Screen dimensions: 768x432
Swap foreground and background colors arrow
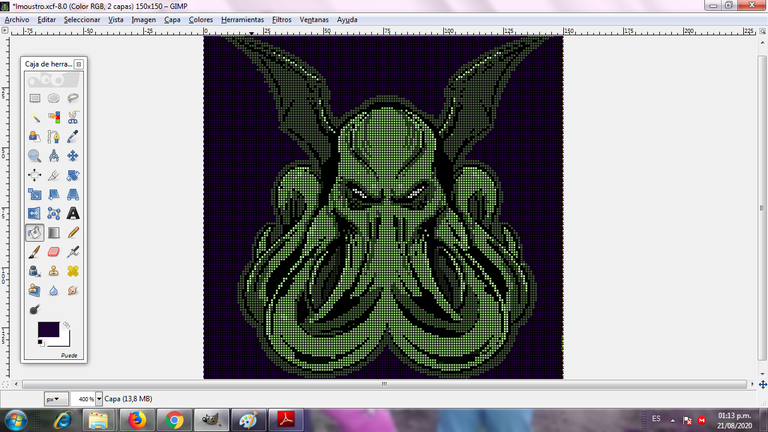point(67,325)
